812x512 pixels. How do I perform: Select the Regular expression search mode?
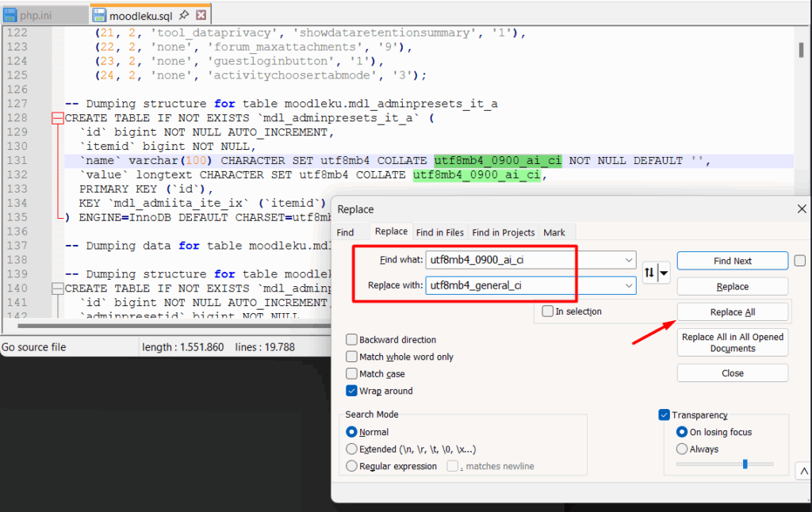point(351,466)
